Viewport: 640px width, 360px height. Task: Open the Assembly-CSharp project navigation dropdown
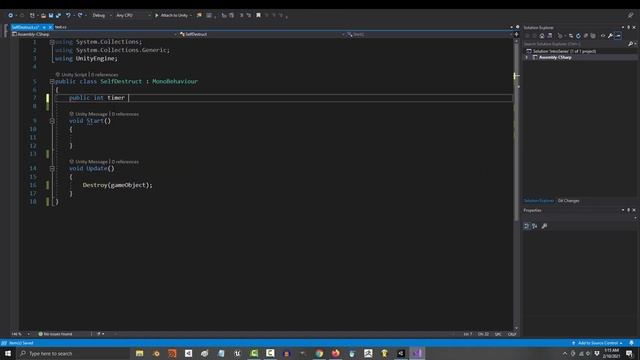click(94, 34)
